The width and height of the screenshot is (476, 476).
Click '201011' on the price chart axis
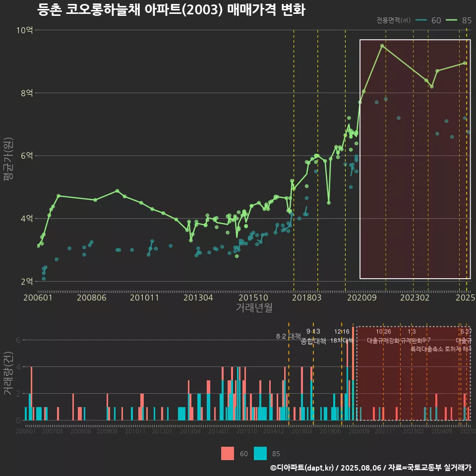(x=144, y=297)
